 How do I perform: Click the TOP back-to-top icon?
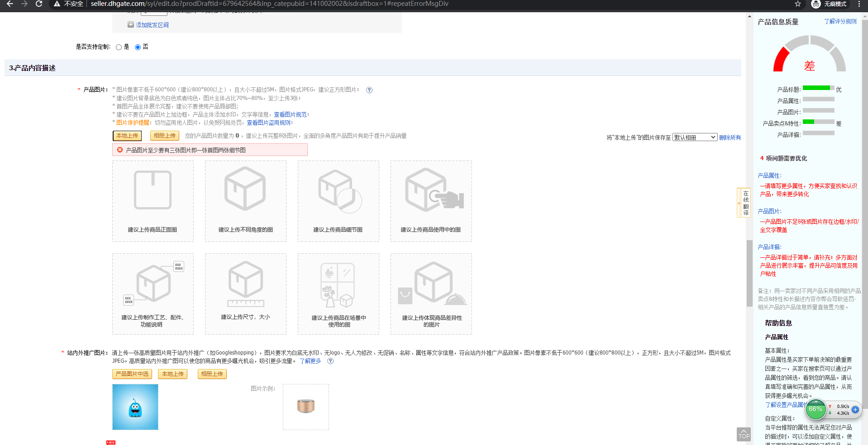tap(744, 434)
